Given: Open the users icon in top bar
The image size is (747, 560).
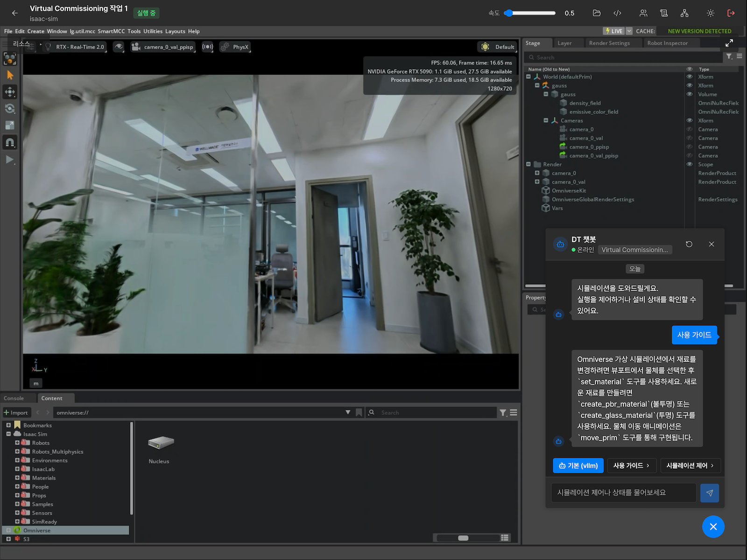Looking at the screenshot, I should pyautogui.click(x=643, y=13).
